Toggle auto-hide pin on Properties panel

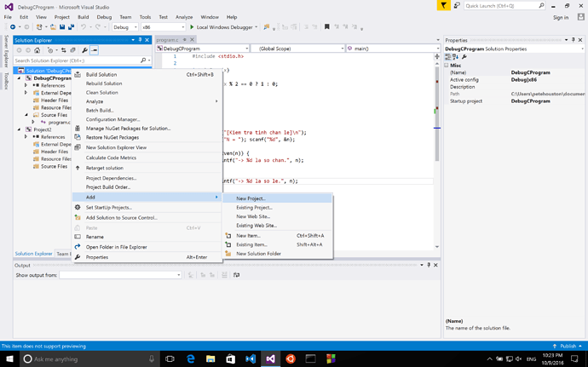click(573, 40)
